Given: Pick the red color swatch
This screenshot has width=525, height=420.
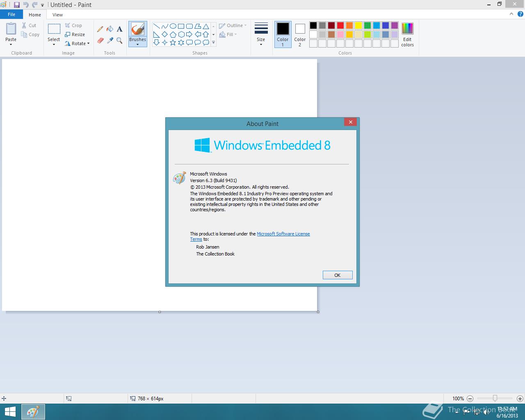Looking at the screenshot, I should pos(340,25).
